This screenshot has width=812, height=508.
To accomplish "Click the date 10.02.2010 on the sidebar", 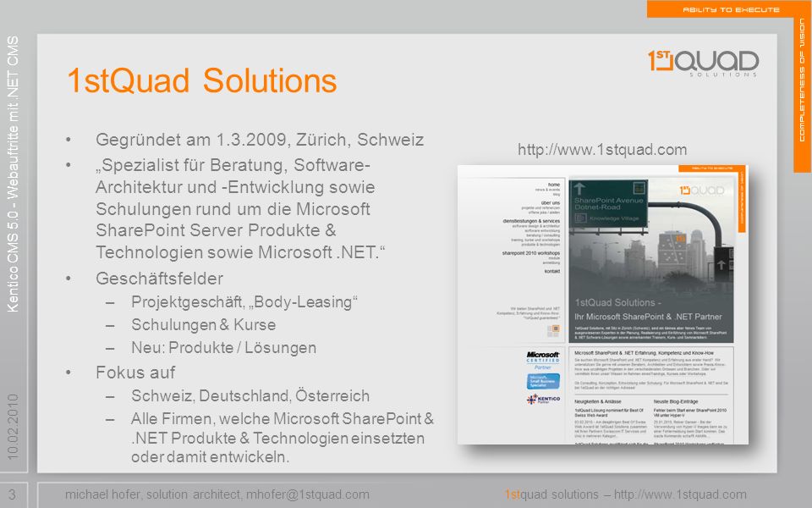I will (x=13, y=426).
